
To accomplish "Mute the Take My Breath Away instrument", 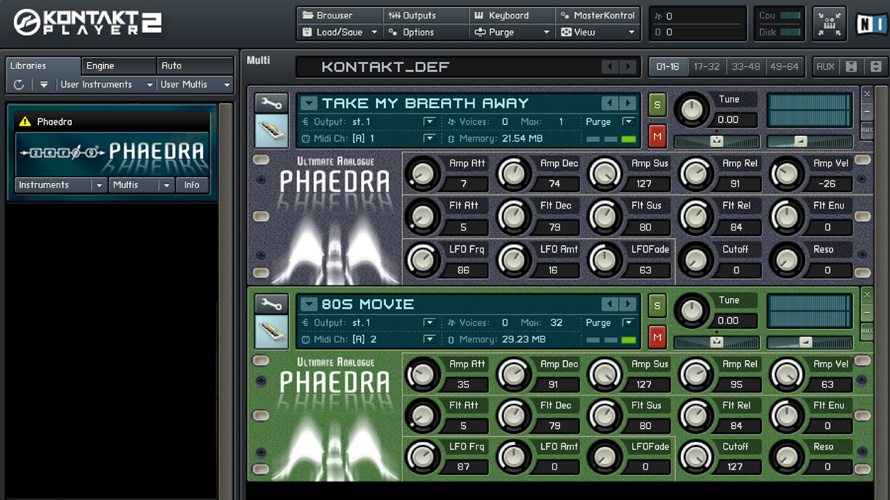I will tap(657, 136).
